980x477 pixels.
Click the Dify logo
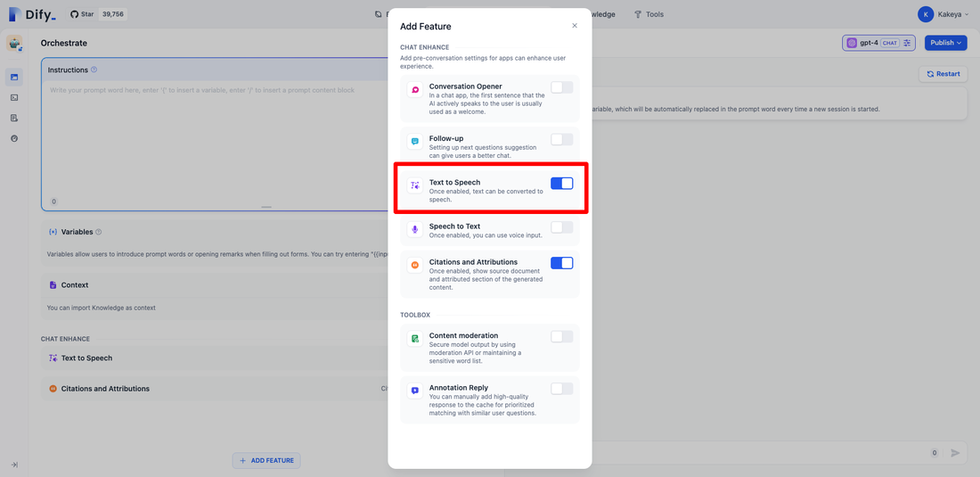tap(30, 14)
